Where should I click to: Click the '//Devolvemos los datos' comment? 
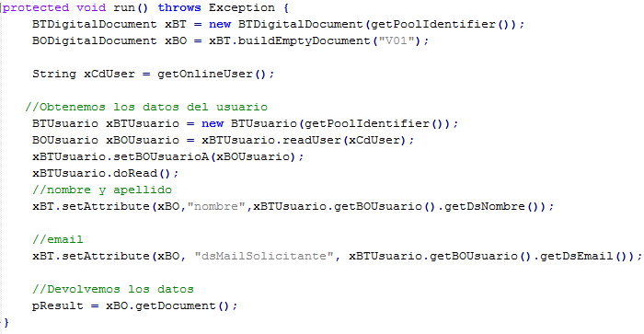click(113, 289)
